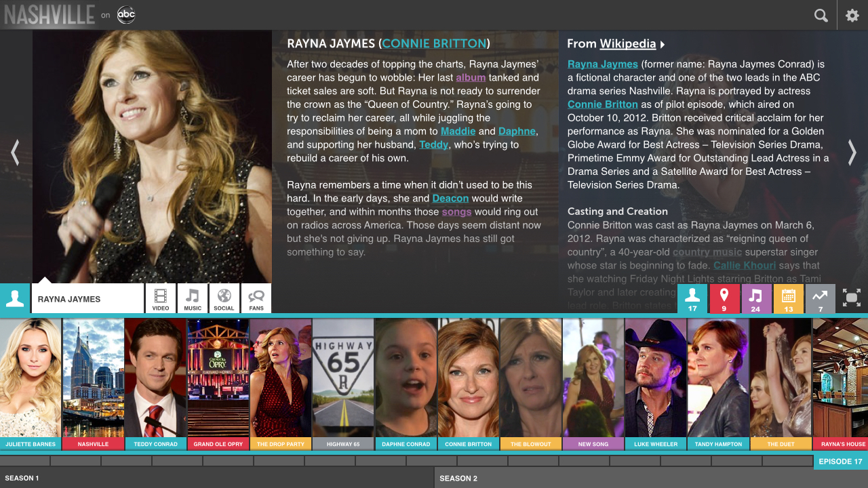Filter by trending category showing 7

tap(820, 299)
